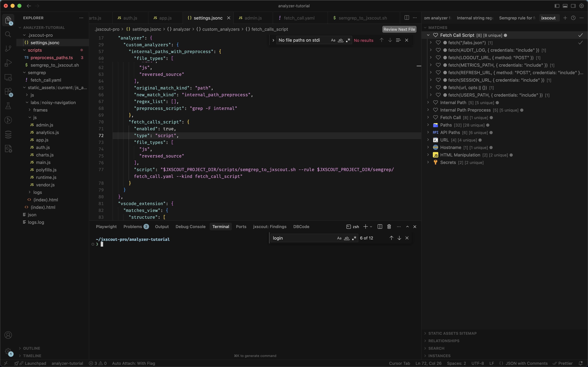This screenshot has width=588, height=367.
Task: Favorite the Fetch Call Script match group
Action: pyautogui.click(x=436, y=35)
